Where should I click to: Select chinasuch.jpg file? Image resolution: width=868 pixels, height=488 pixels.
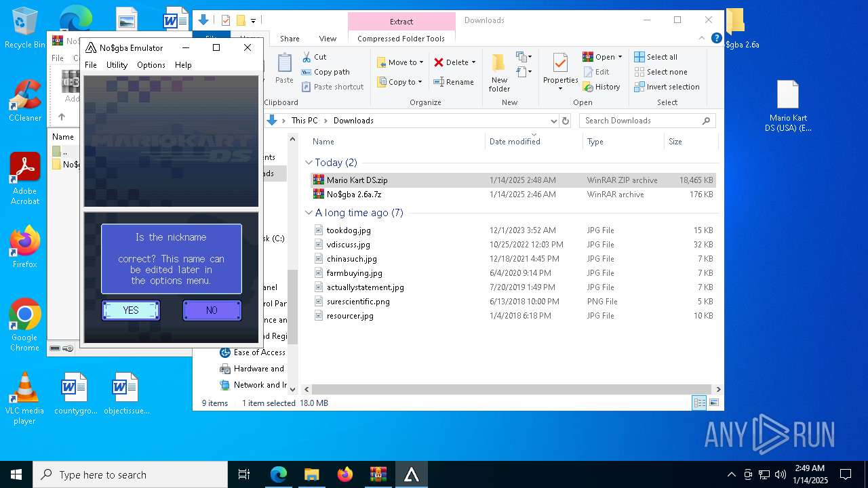click(513, 259)
